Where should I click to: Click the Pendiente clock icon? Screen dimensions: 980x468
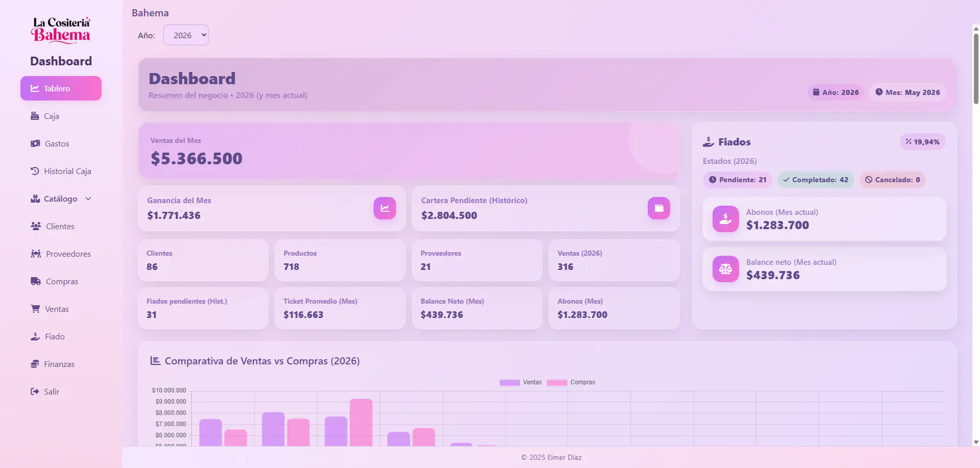[713, 180]
